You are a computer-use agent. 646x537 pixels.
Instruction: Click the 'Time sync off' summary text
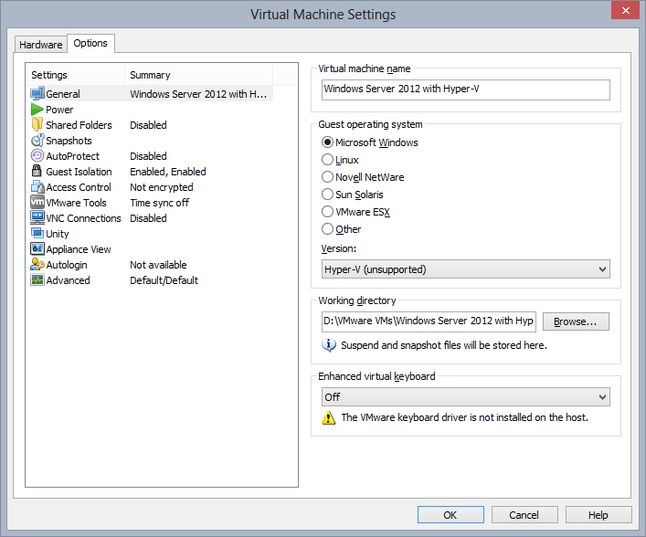click(x=159, y=203)
